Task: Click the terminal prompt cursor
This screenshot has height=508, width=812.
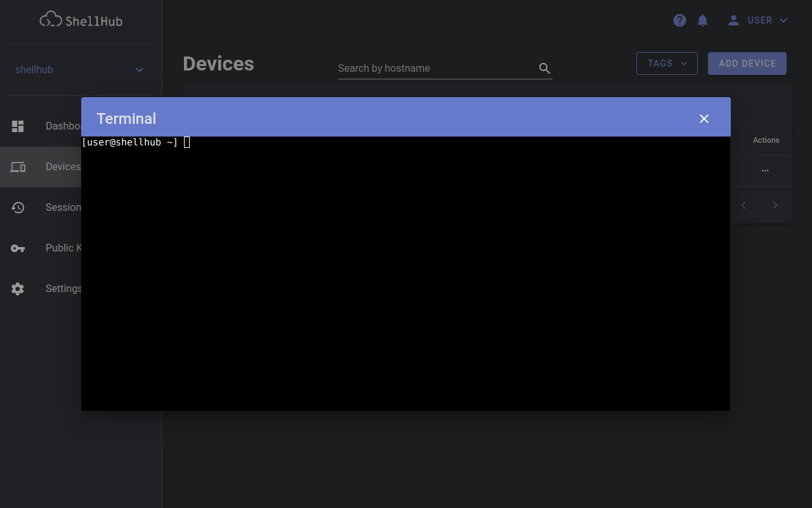Action: point(187,142)
